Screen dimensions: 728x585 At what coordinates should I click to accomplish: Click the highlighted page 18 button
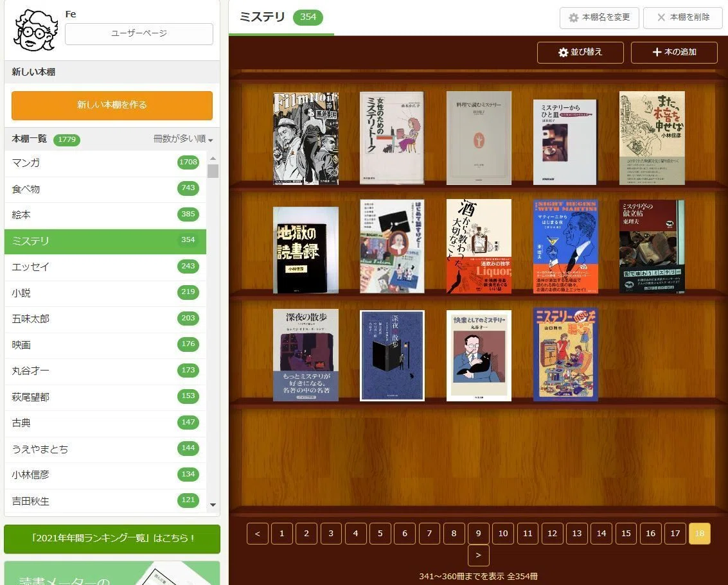point(700,534)
